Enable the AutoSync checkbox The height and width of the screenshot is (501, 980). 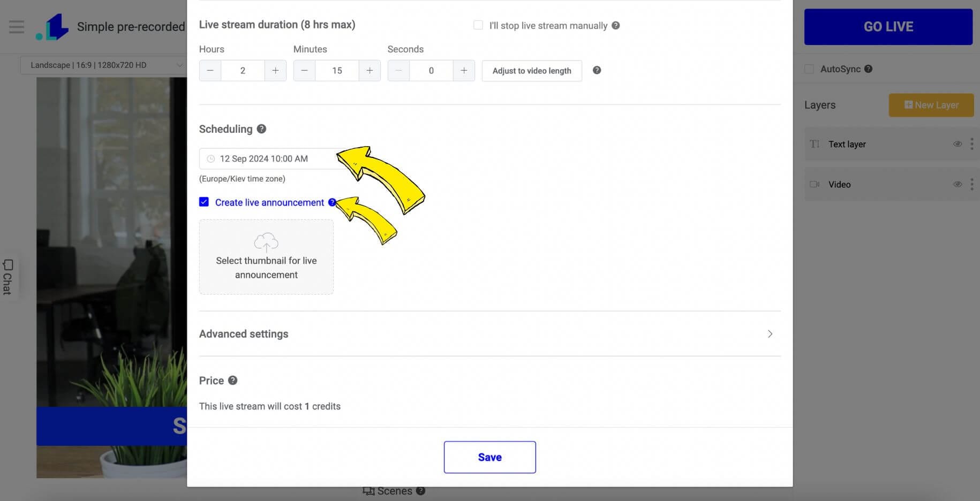809,69
